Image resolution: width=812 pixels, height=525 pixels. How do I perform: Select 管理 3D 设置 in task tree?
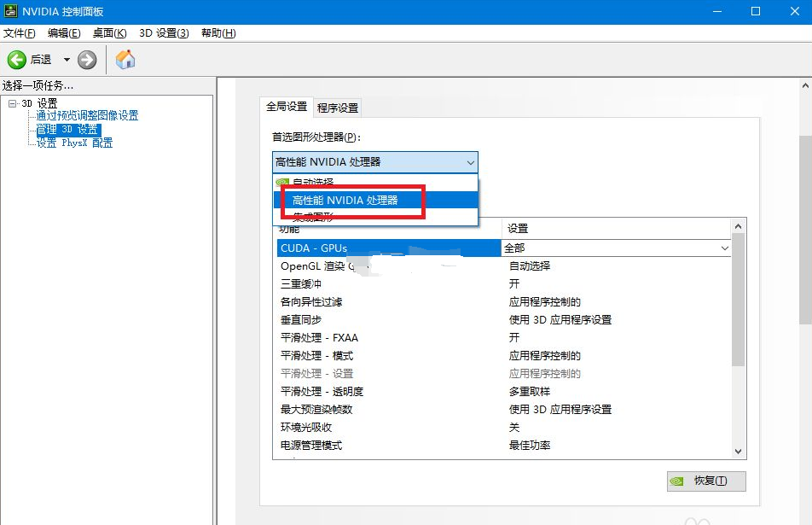pyautogui.click(x=67, y=129)
